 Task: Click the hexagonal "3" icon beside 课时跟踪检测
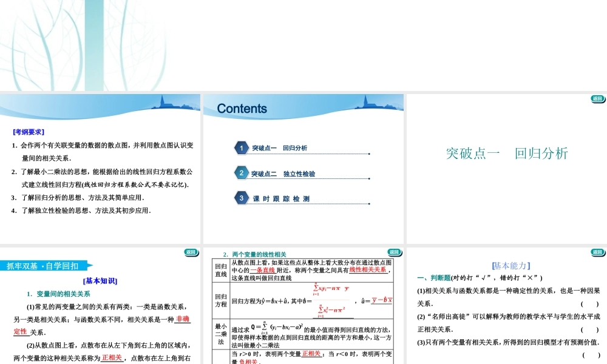[x=242, y=198]
